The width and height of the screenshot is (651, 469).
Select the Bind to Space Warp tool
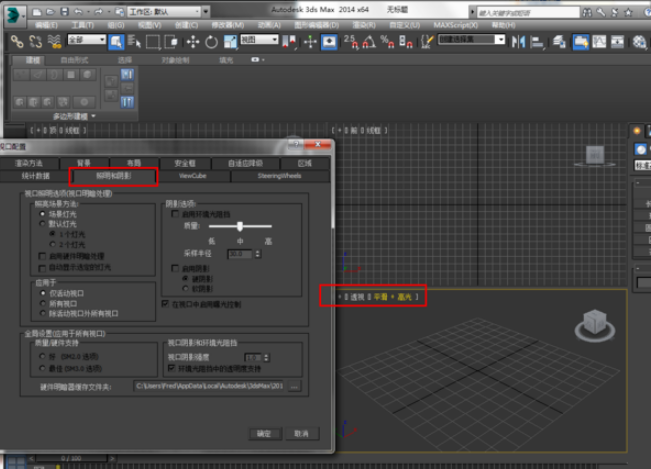pos(54,42)
